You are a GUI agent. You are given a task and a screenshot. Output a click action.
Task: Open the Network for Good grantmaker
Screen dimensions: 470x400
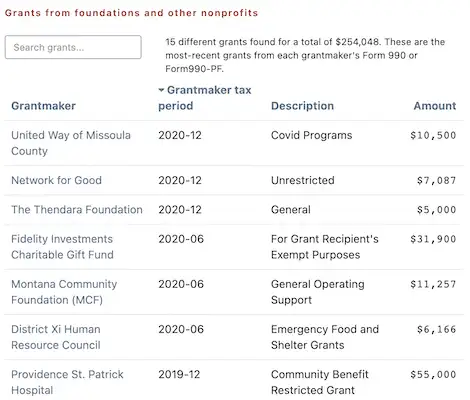[x=56, y=180]
